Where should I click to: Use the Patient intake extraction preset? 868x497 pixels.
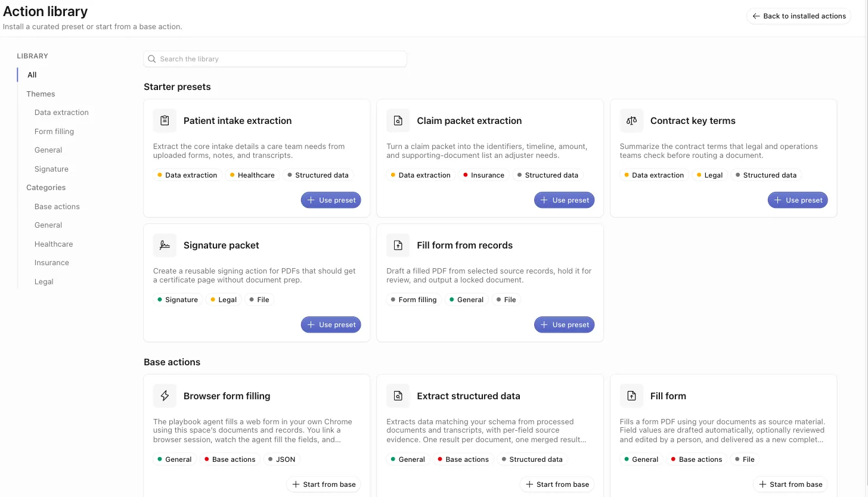[331, 200]
